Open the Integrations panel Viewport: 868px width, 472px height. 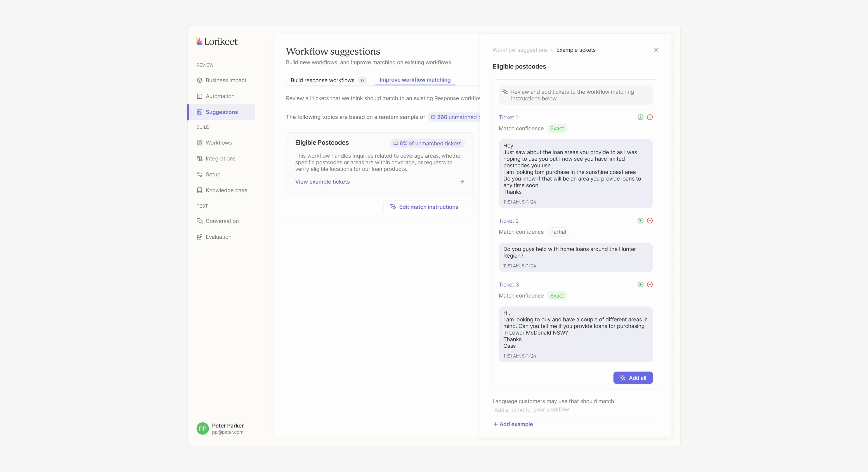click(x=220, y=159)
